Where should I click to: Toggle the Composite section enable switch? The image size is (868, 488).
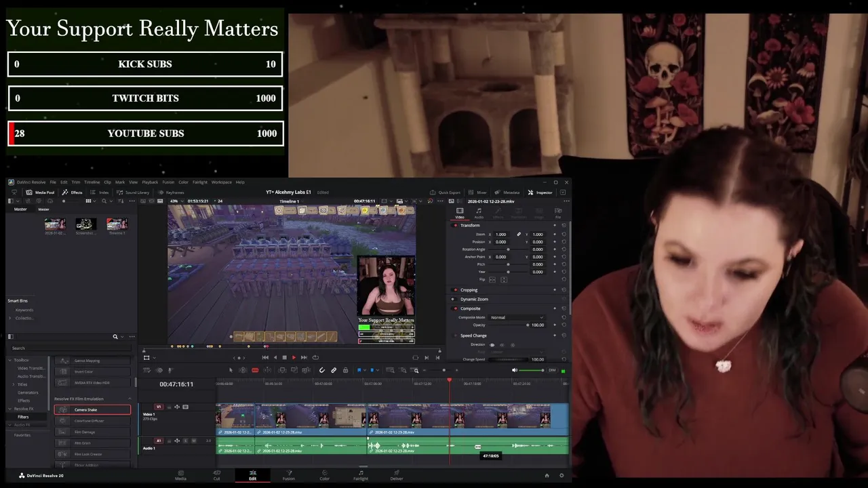455,308
